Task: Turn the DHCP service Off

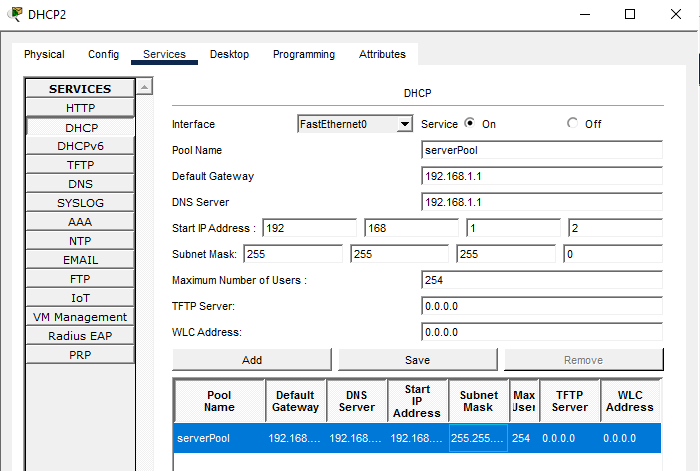Action: tap(572, 124)
